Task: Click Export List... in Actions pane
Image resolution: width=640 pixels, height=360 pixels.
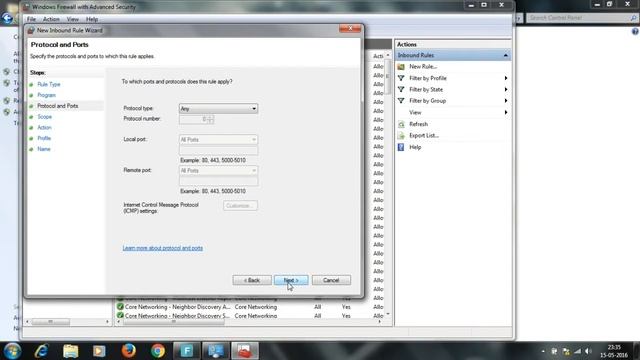Action: [x=424, y=136]
